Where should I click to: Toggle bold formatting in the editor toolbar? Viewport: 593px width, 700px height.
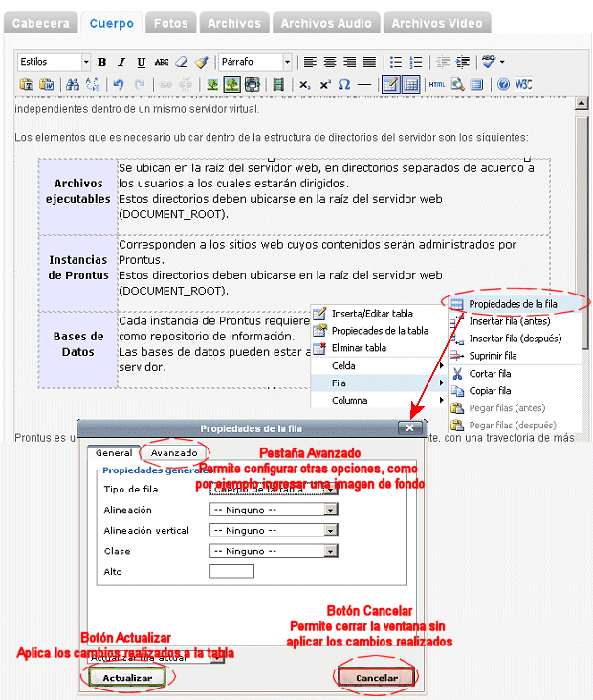point(102,62)
